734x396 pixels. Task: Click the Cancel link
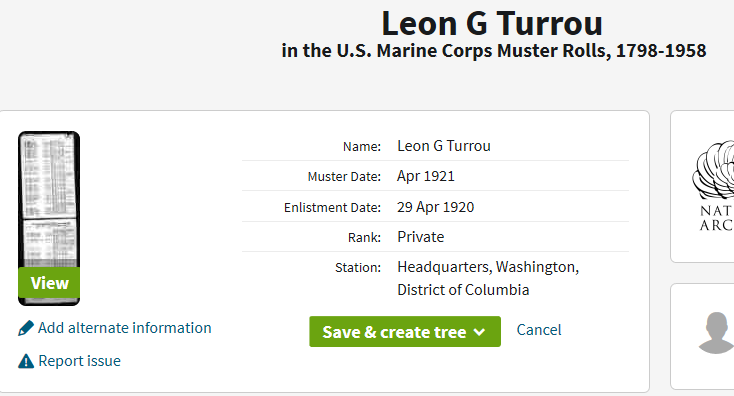[x=539, y=330]
